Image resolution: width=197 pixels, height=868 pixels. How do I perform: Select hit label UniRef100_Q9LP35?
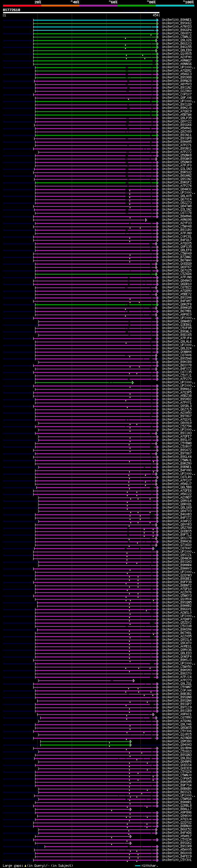176,118
